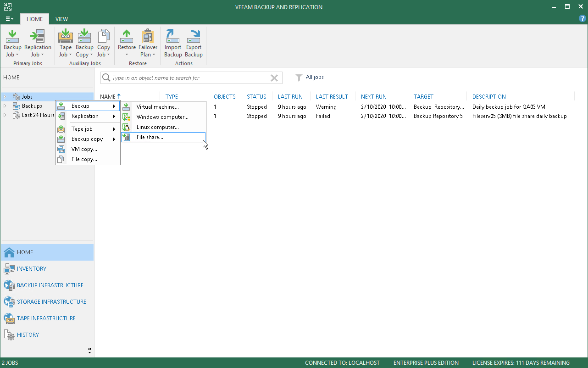Sort by the DESCRIPTION column header
Screen dimensions: 588x368
pyautogui.click(x=489, y=97)
